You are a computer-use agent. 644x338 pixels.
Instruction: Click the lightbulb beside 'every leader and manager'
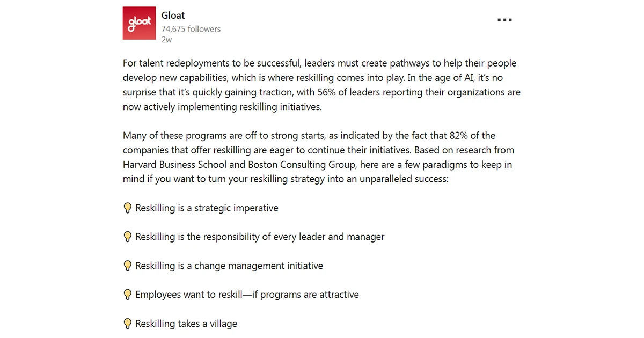coord(128,237)
